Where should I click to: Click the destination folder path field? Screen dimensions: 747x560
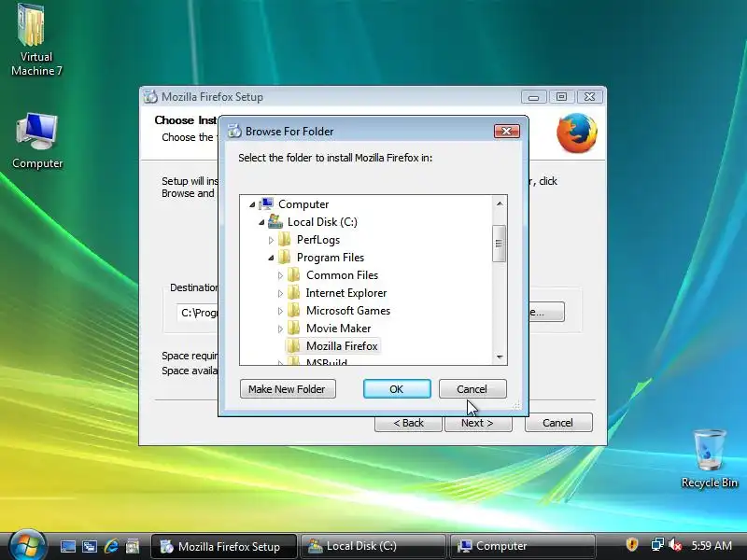point(197,313)
